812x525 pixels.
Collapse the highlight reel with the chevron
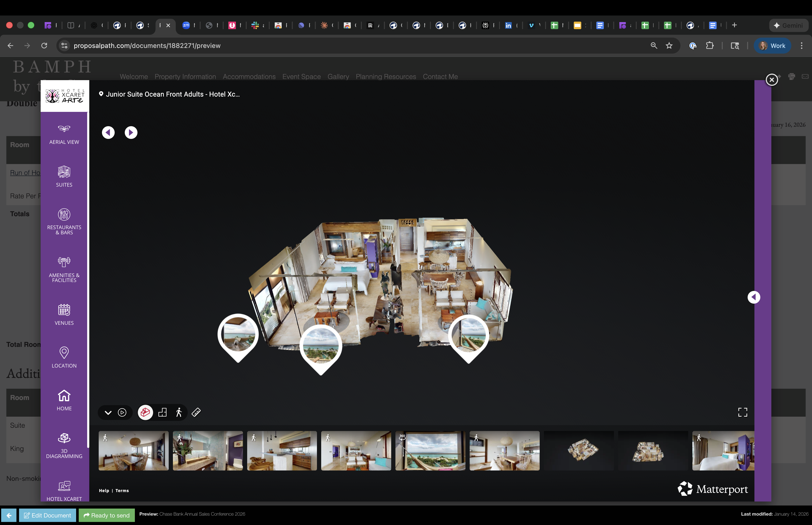(x=108, y=412)
